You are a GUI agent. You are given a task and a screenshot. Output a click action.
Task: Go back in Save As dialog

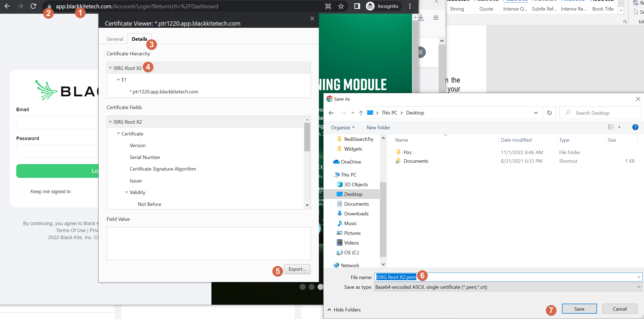pos(331,113)
